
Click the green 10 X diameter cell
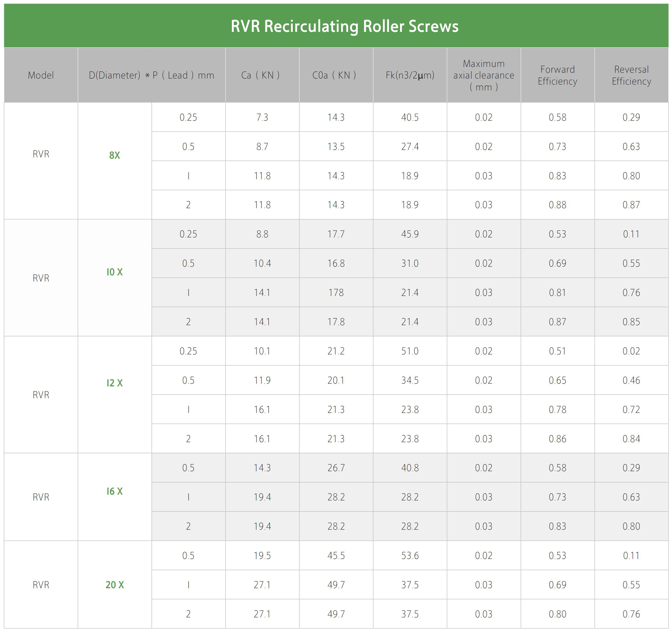pyautogui.click(x=115, y=272)
